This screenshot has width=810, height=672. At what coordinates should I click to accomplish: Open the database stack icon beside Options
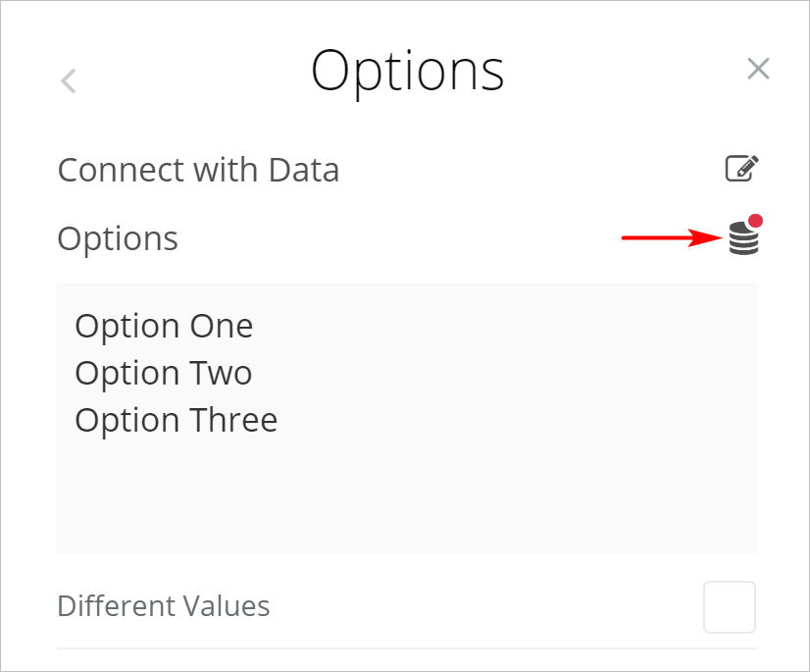(x=743, y=239)
